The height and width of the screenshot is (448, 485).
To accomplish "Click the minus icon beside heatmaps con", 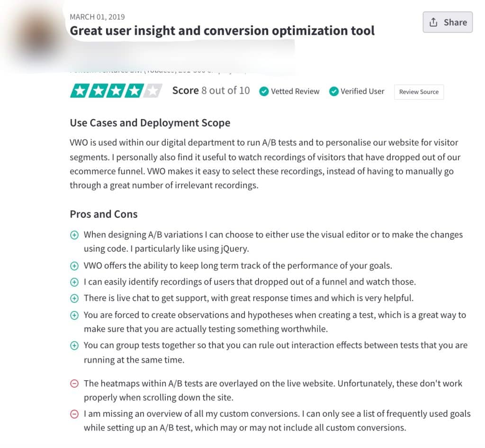I will pos(74,384).
